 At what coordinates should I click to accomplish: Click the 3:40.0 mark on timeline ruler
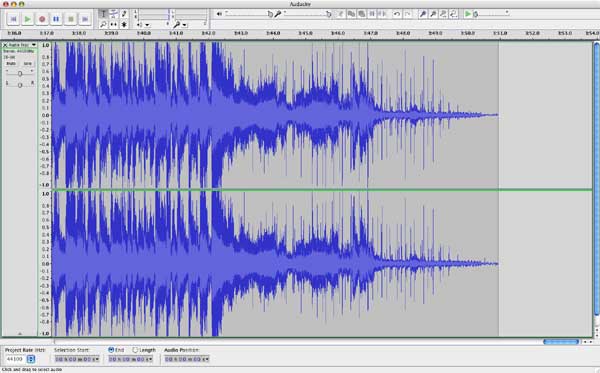click(143, 33)
